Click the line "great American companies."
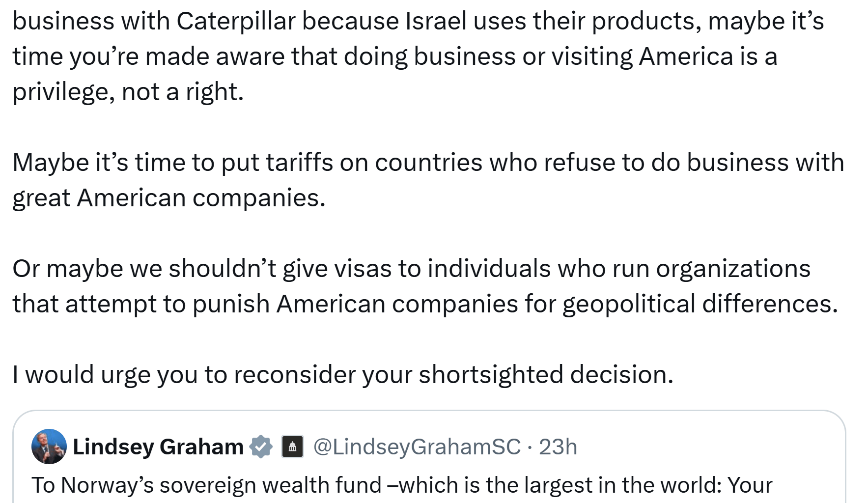This screenshot has height=503, width=868. 169,198
